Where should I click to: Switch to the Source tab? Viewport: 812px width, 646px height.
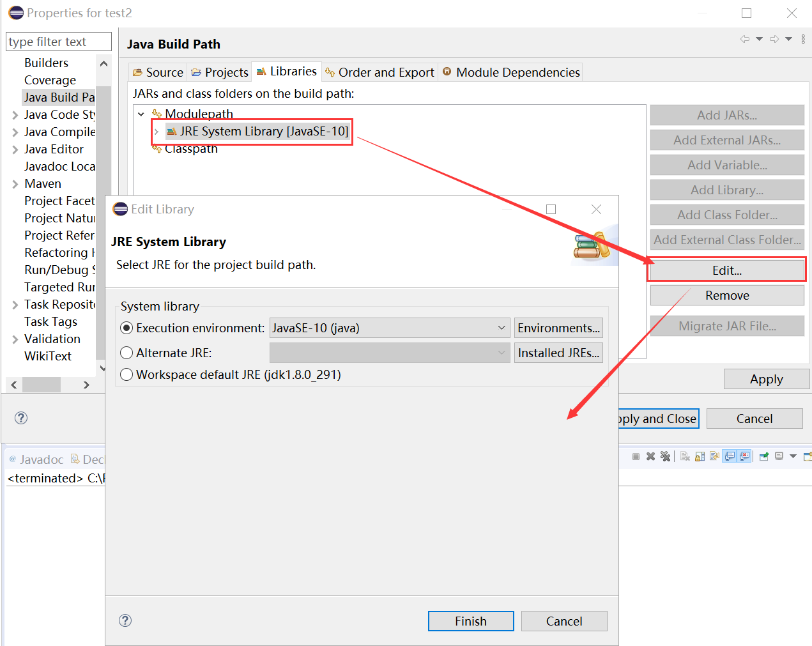tap(157, 72)
